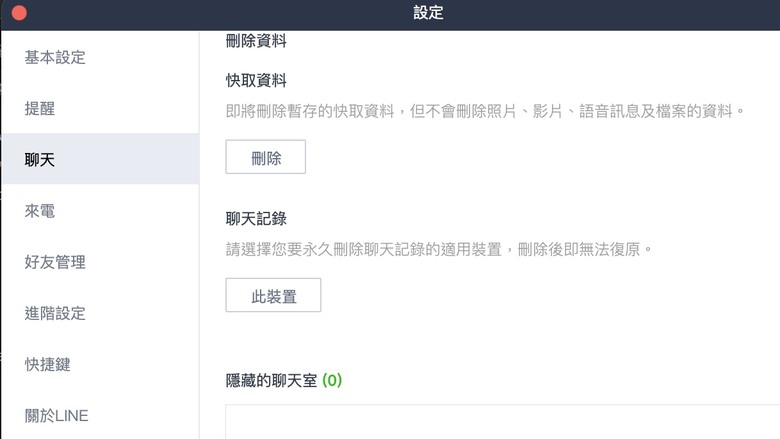Click the 刪除 button under 快取資料
This screenshot has height=439, width=780.
pyautogui.click(x=266, y=157)
